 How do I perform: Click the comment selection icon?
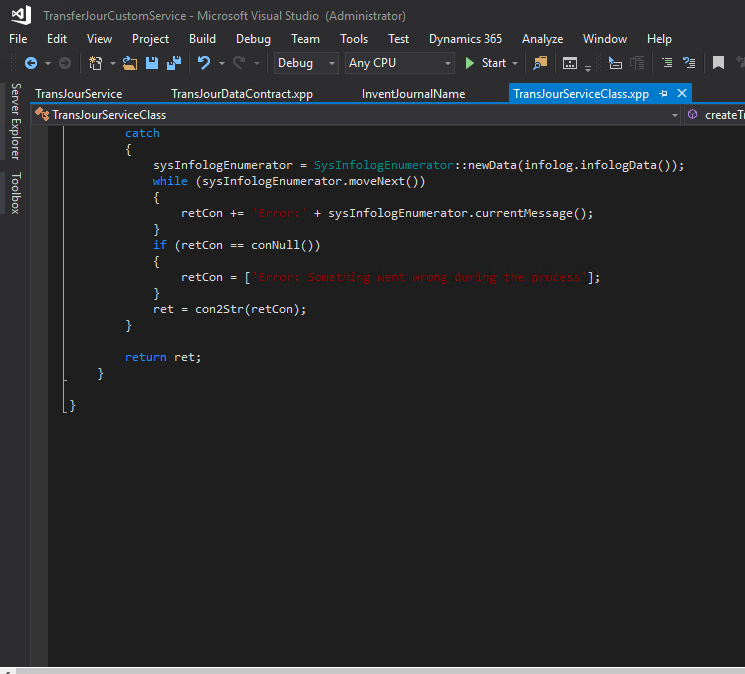click(665, 63)
